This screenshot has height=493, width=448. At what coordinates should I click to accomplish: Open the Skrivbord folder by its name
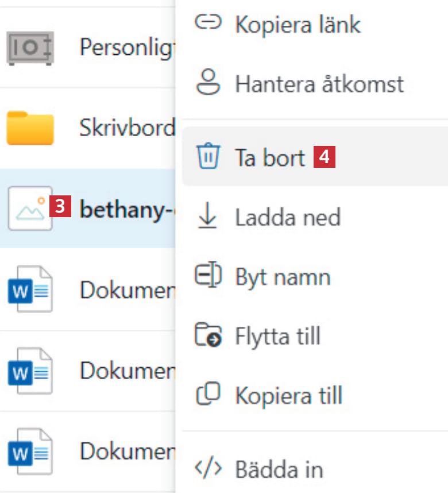[x=126, y=128]
